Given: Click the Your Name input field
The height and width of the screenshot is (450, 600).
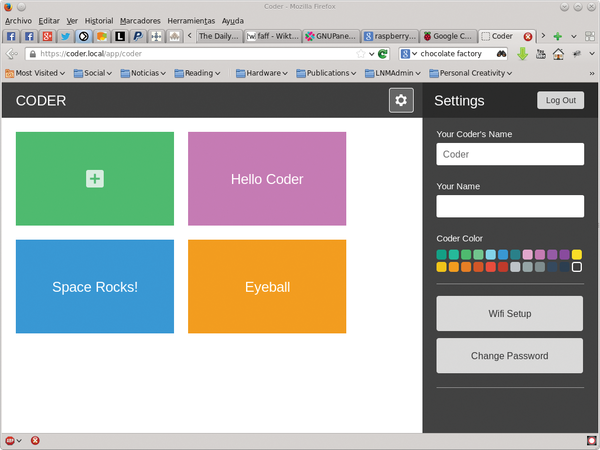Looking at the screenshot, I should click(x=510, y=206).
